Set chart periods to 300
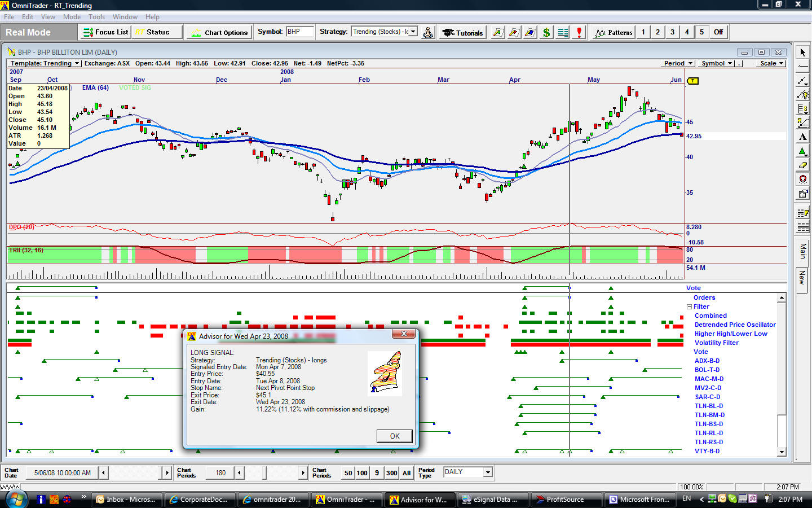The height and width of the screenshot is (508, 812). (392, 473)
